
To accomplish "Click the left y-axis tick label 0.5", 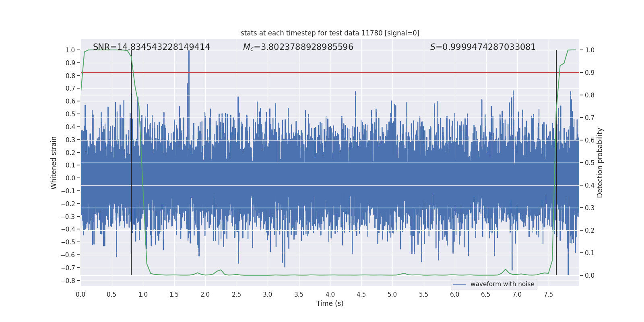I will click(70, 114).
